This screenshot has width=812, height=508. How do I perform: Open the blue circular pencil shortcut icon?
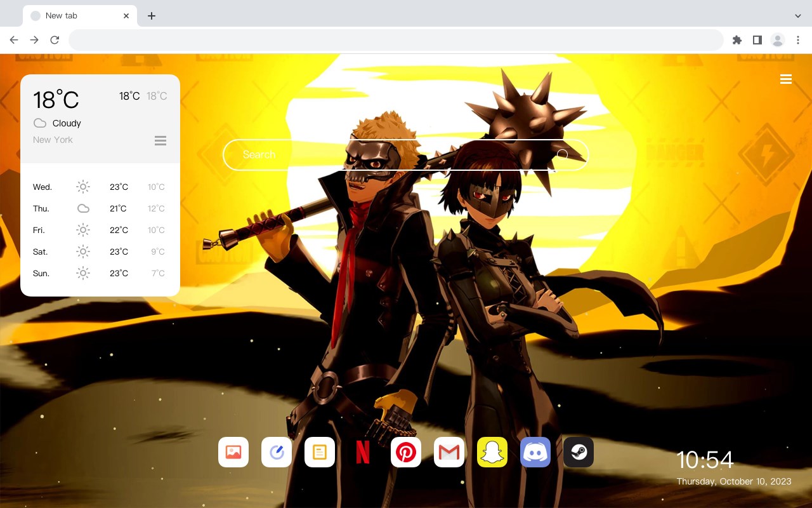pos(277,452)
